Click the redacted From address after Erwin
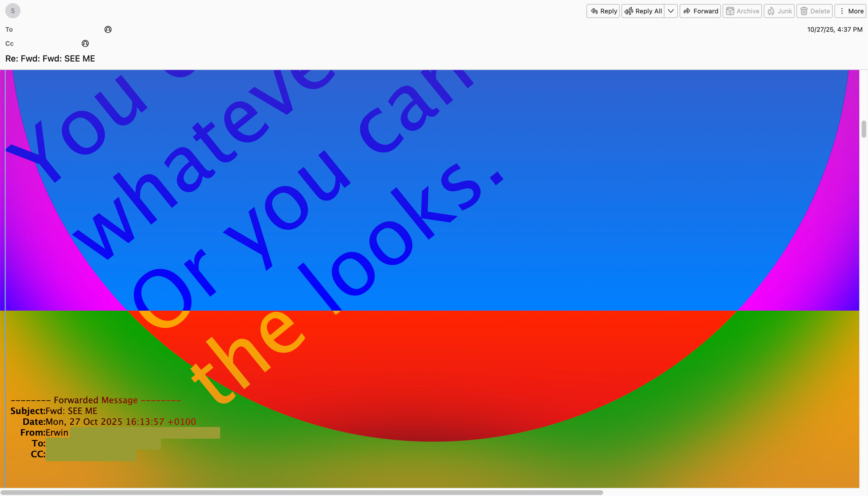The height and width of the screenshot is (496, 868). tap(145, 433)
